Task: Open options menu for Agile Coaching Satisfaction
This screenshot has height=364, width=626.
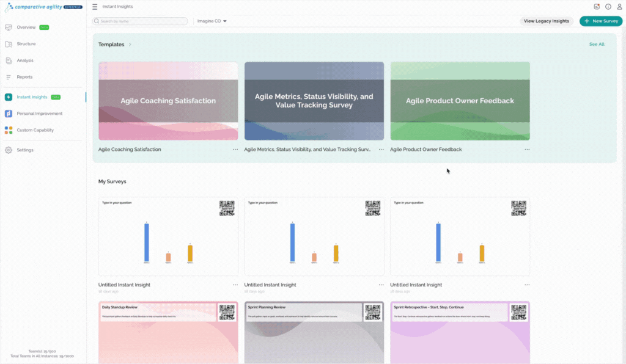Action: tap(235, 150)
